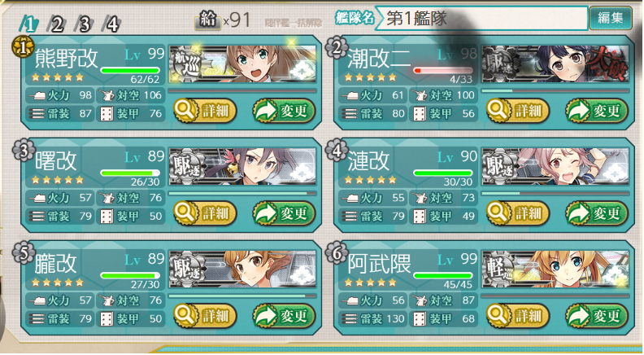644x355 pixels.
Task: Click the 第1艦隊 fleet name field
Action: point(481,19)
